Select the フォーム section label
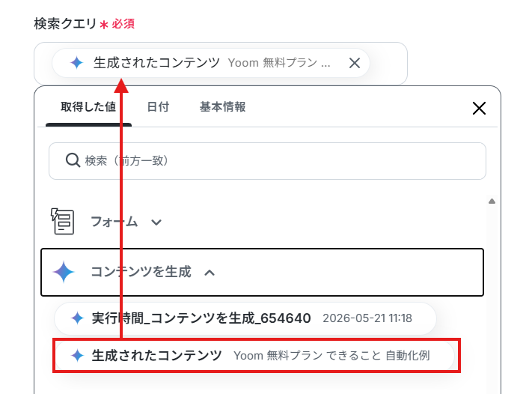532x394 pixels. [x=114, y=222]
